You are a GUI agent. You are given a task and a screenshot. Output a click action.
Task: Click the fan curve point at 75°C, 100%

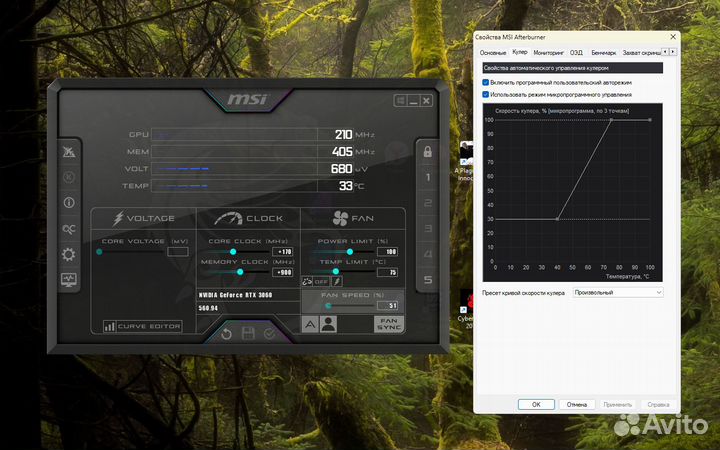611,120
